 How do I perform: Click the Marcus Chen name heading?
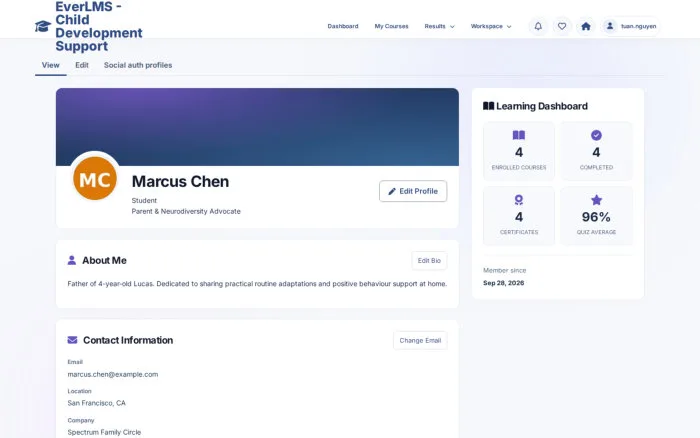click(180, 182)
